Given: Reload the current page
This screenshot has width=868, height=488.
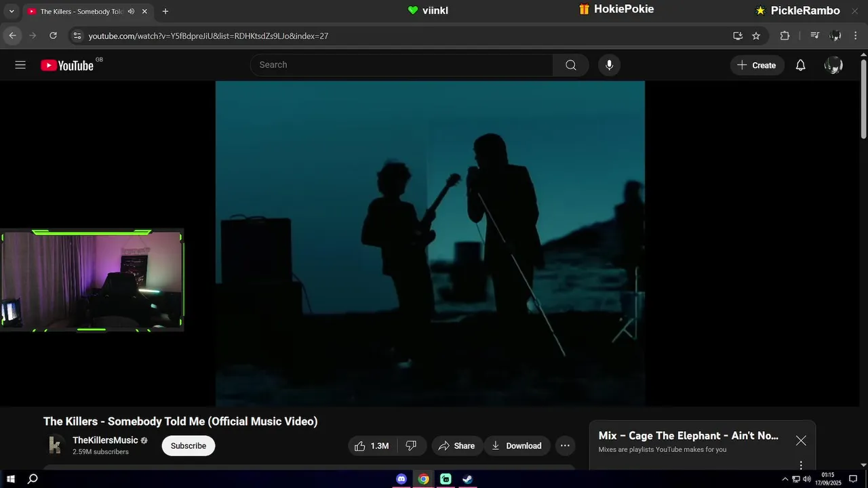Looking at the screenshot, I should pos(53,35).
